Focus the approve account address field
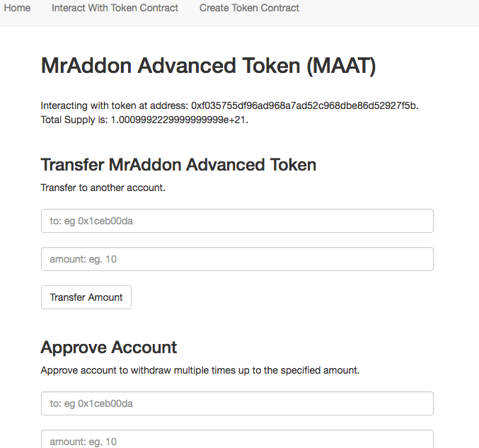 click(237, 403)
